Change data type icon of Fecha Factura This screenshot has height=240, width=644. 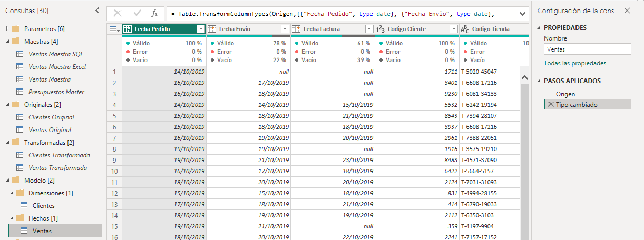point(296,29)
